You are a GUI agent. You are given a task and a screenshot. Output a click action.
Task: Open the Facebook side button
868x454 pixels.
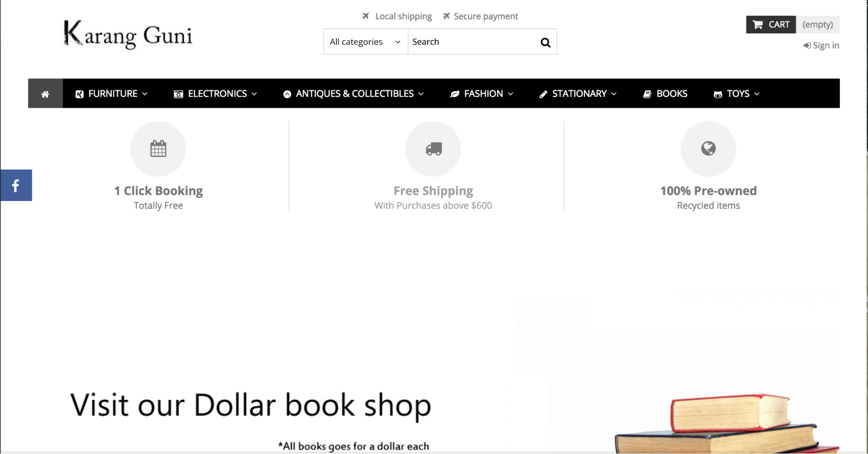(16, 185)
